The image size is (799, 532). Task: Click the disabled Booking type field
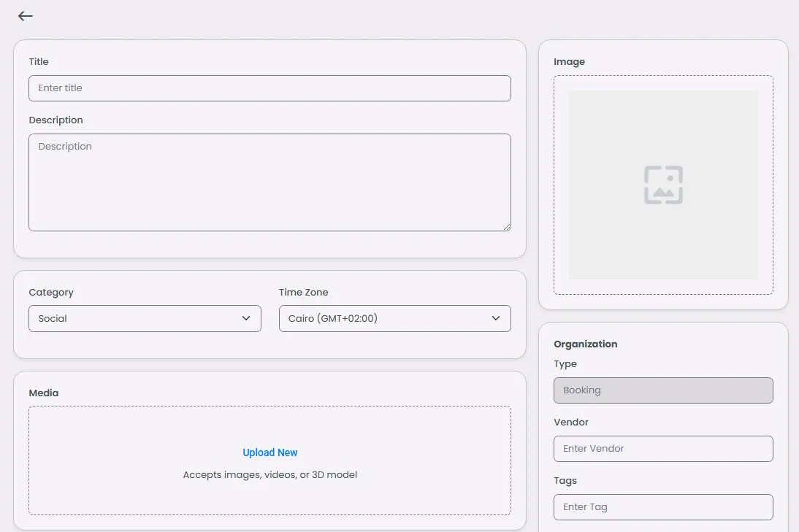click(x=663, y=390)
